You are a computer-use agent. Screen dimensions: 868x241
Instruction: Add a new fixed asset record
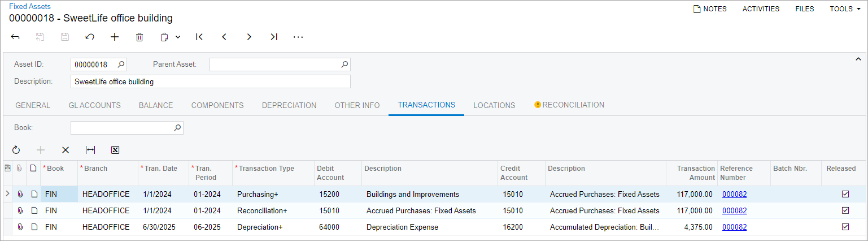(x=115, y=37)
